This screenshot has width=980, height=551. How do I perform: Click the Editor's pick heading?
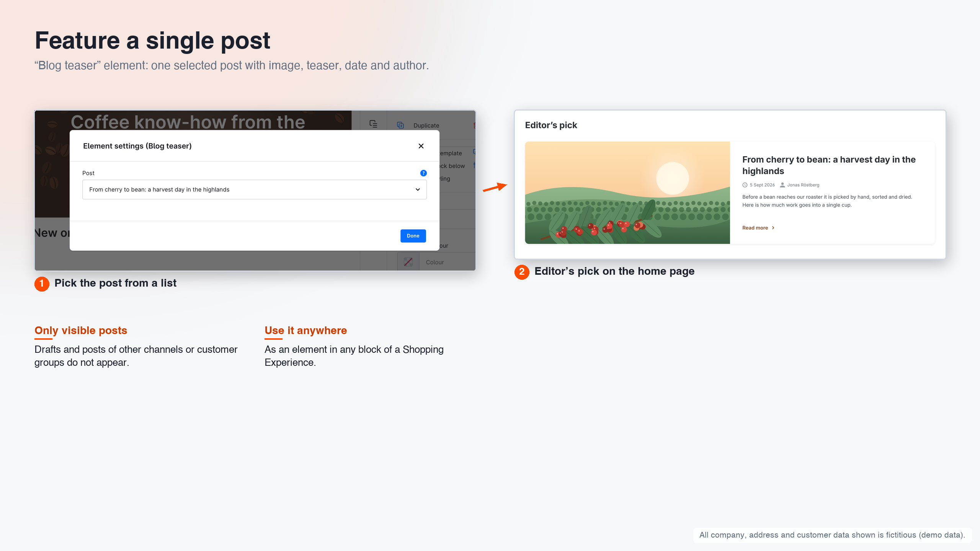(x=550, y=125)
